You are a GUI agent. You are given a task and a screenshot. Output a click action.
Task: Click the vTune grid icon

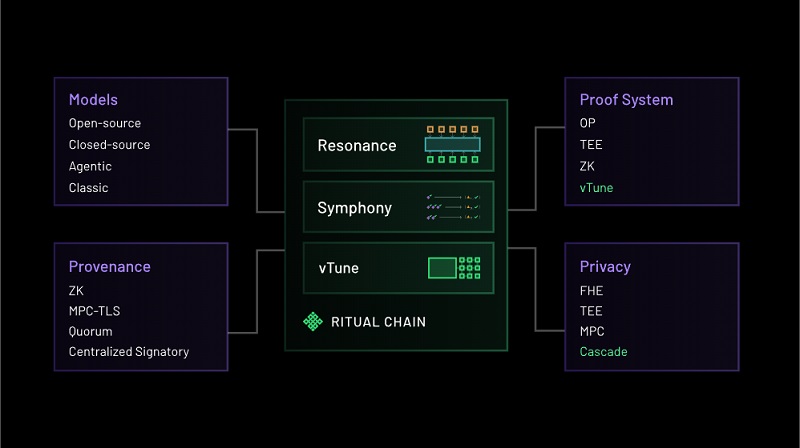pos(454,268)
